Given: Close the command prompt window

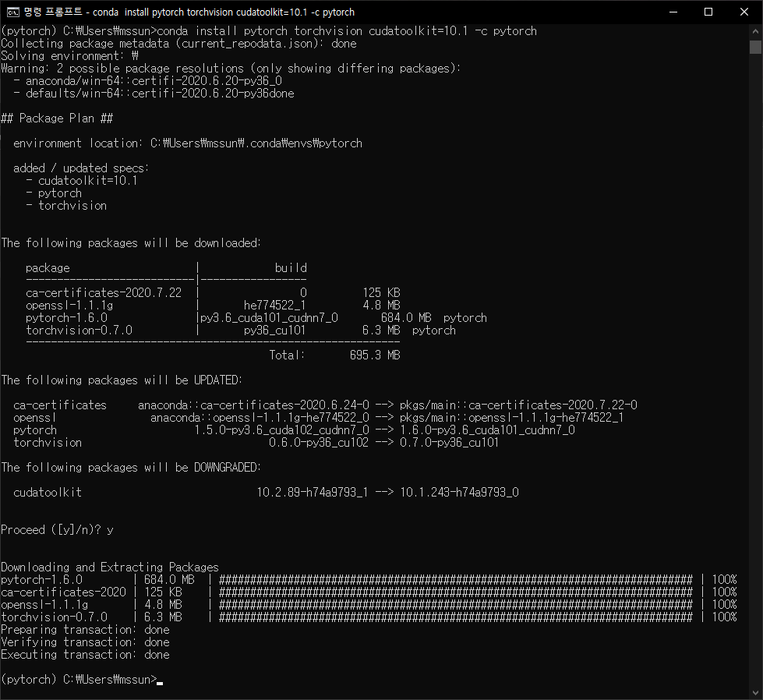Looking at the screenshot, I should [744, 12].
